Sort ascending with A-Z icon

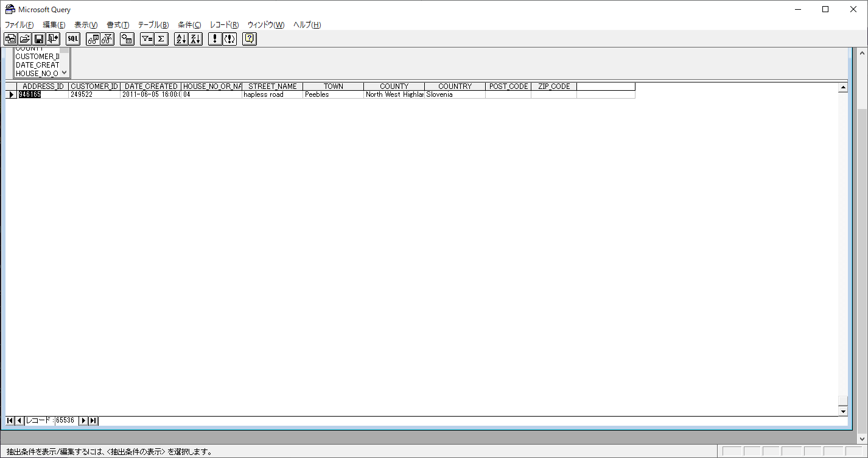181,39
